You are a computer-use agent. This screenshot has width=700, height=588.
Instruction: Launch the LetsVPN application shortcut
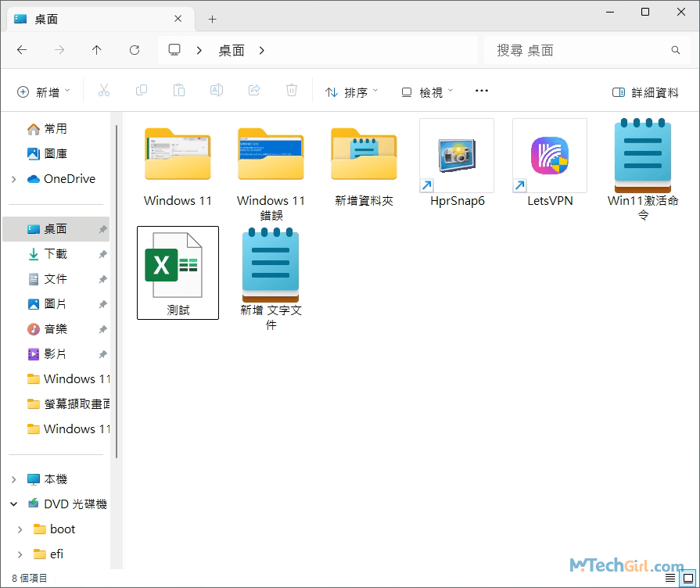(x=549, y=156)
